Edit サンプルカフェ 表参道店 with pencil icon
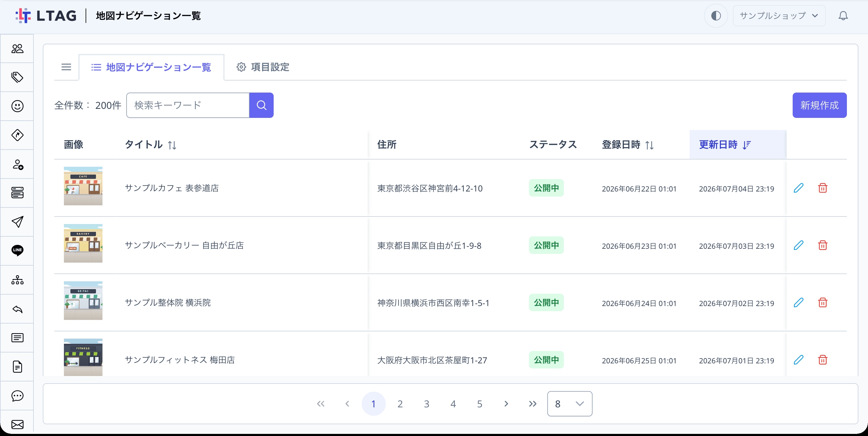The image size is (868, 436). click(799, 188)
